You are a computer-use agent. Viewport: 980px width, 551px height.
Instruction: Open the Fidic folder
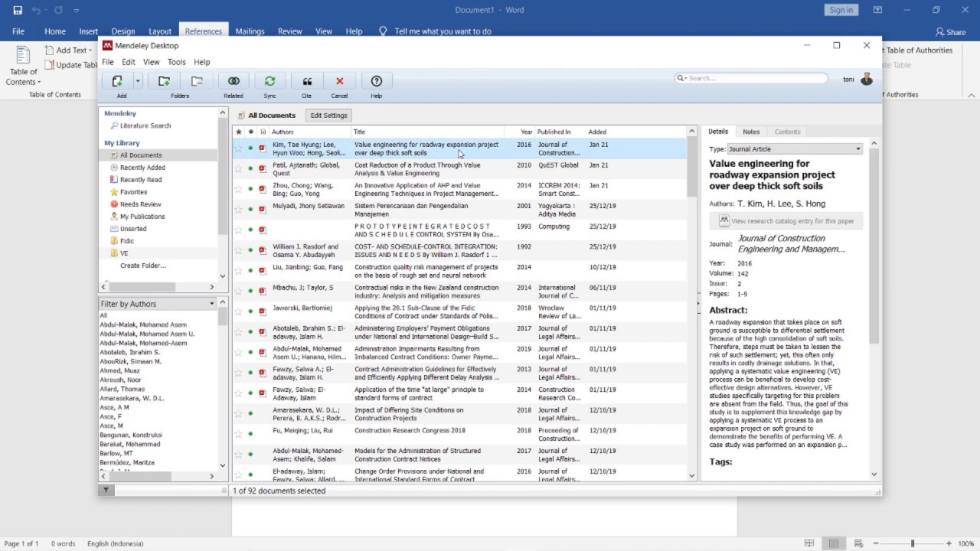click(x=126, y=241)
